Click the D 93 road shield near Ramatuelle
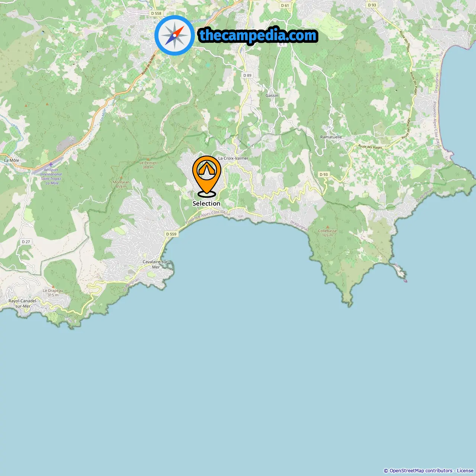Viewport: 476px width, 476px height. pyautogui.click(x=324, y=174)
